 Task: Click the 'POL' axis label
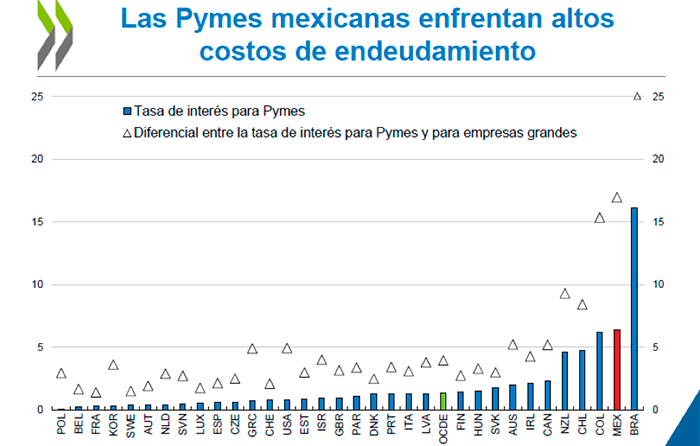click(x=62, y=424)
